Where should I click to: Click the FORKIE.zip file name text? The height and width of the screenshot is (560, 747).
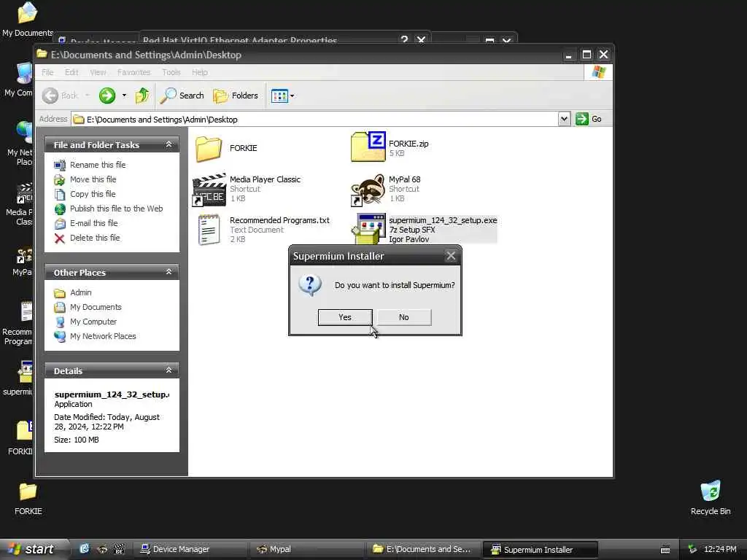tap(409, 144)
